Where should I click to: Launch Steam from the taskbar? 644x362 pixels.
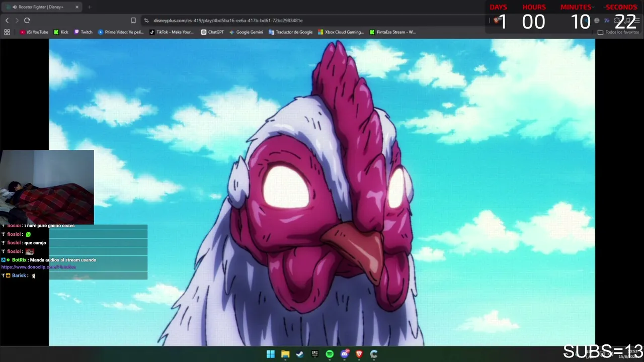pos(300,354)
